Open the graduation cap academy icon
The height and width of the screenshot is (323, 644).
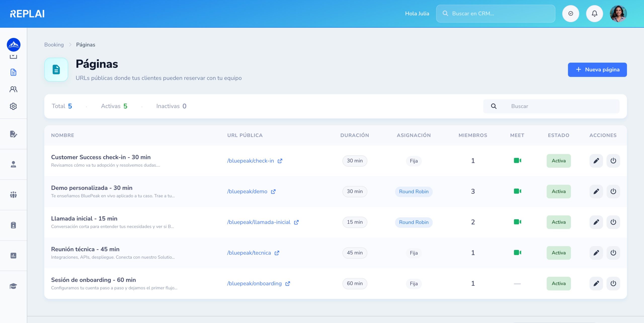point(13,286)
